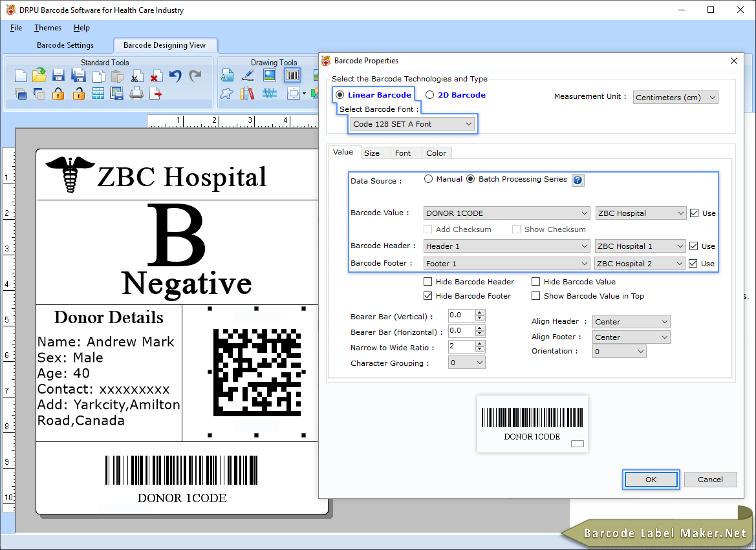Viewport: 756px width, 550px height.
Task: Click the Bring to Front layers icon
Action: pyautogui.click(x=20, y=94)
